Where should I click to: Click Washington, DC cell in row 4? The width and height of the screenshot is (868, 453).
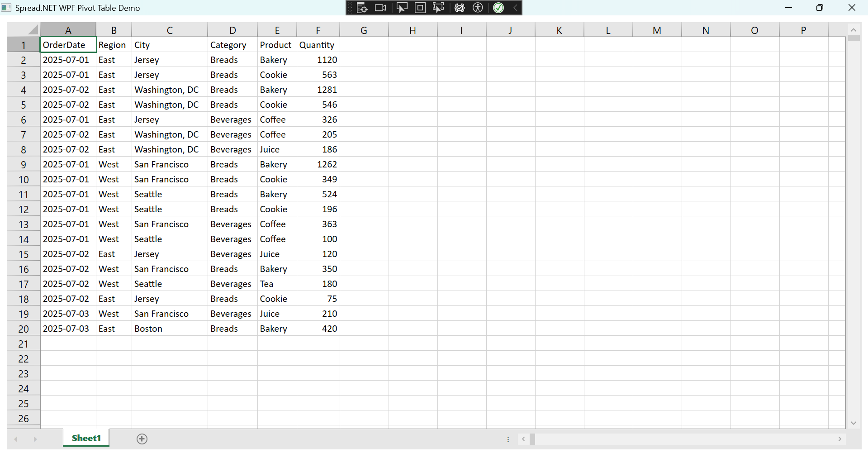click(x=170, y=90)
